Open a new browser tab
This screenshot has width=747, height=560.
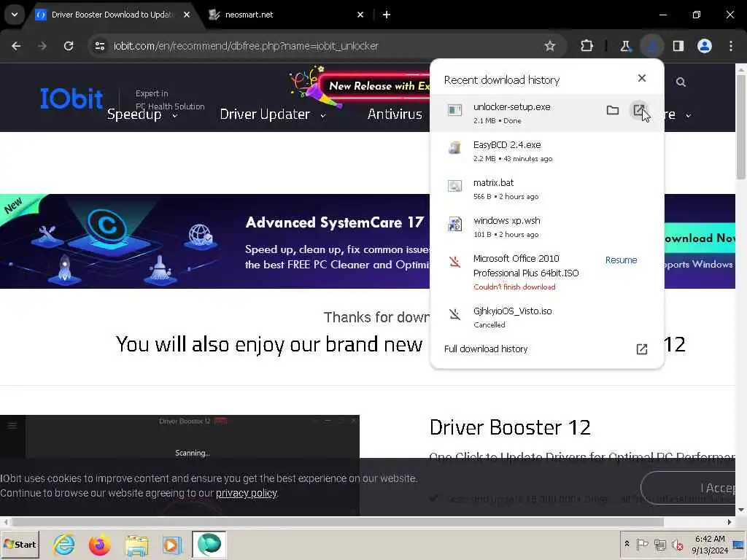(387, 15)
